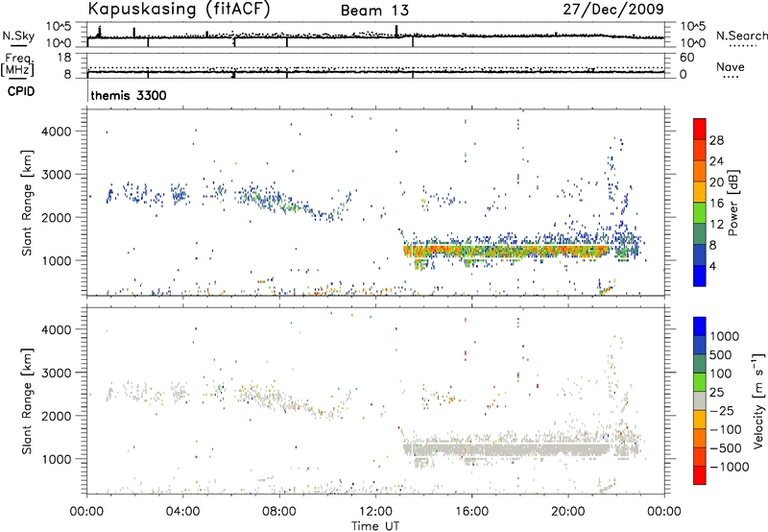Click 3000 tick on velocity panel axis
This screenshot has width=768, height=532.
57,373
